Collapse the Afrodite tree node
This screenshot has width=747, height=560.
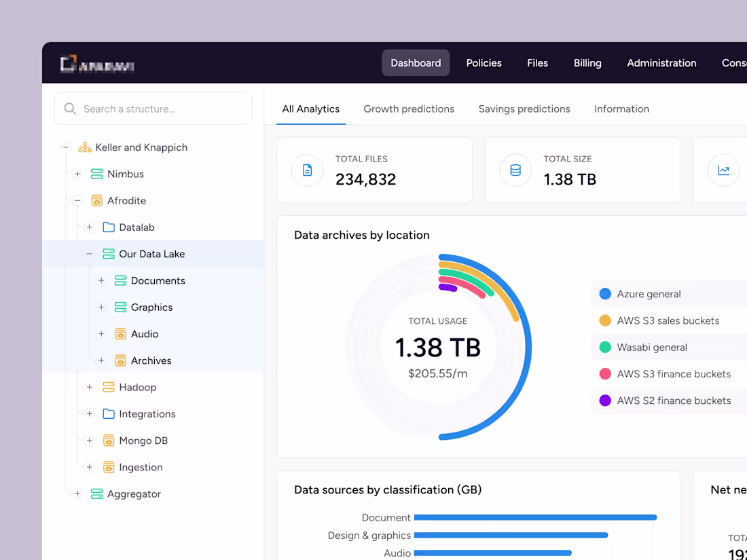pos(77,200)
